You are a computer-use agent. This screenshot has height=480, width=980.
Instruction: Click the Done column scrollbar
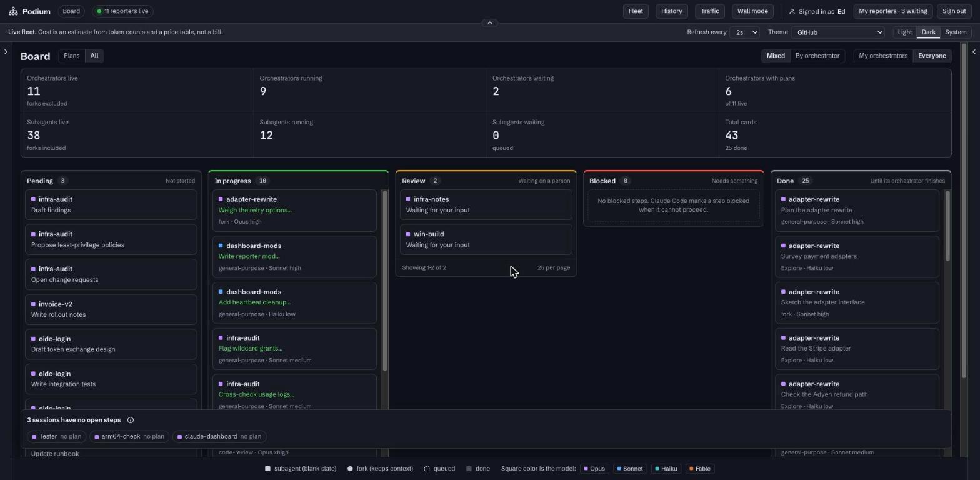tap(947, 226)
